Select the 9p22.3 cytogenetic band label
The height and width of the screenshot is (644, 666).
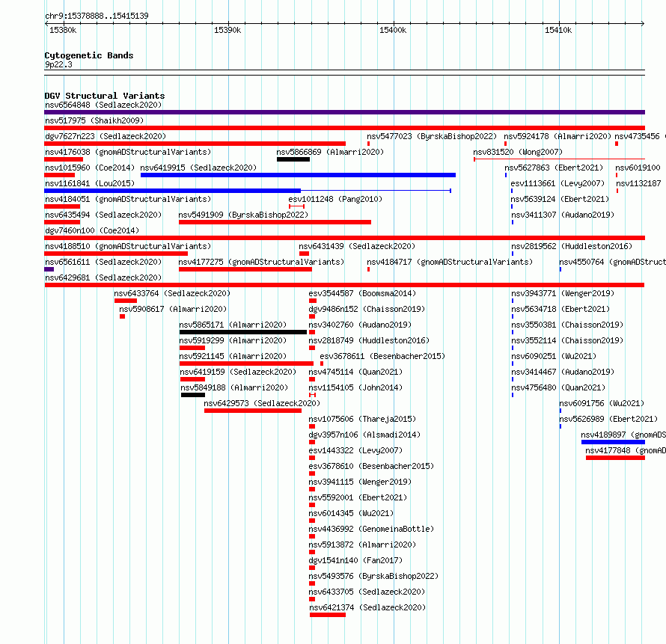[x=58, y=64]
